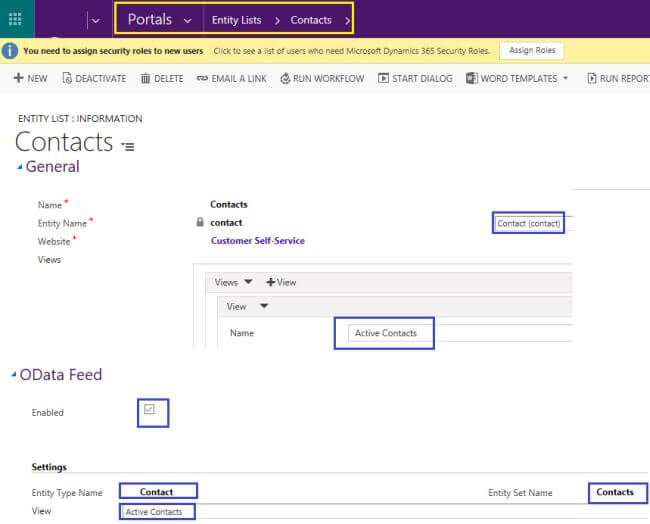650x524 pixels.
Task: Click the plus icon for NEW
Action: [x=18, y=78]
